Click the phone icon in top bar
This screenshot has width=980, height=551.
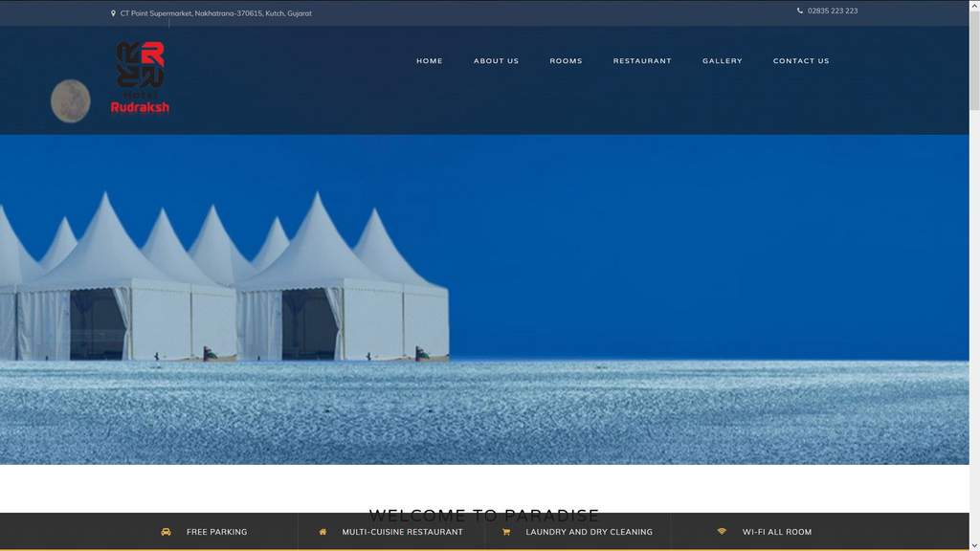tap(800, 11)
